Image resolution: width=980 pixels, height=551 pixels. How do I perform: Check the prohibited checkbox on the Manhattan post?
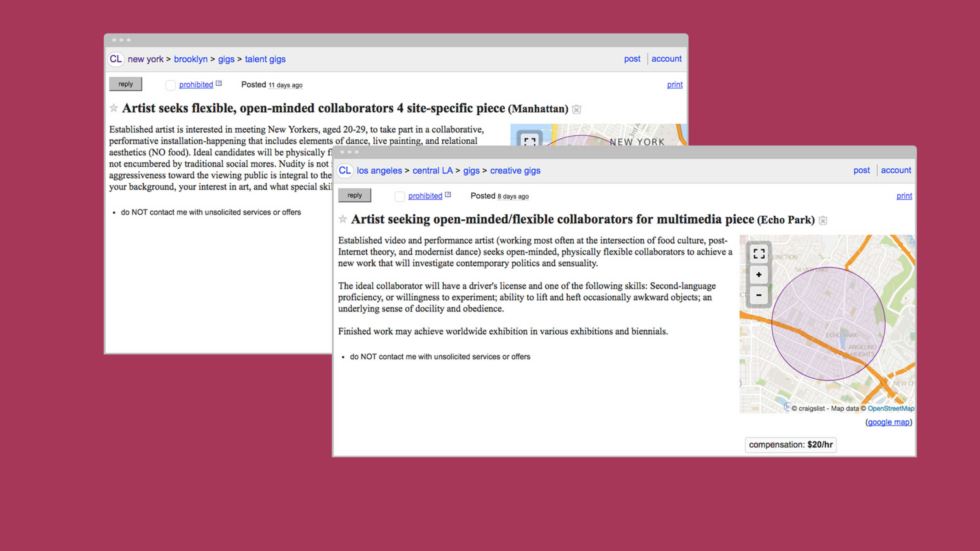coord(171,85)
